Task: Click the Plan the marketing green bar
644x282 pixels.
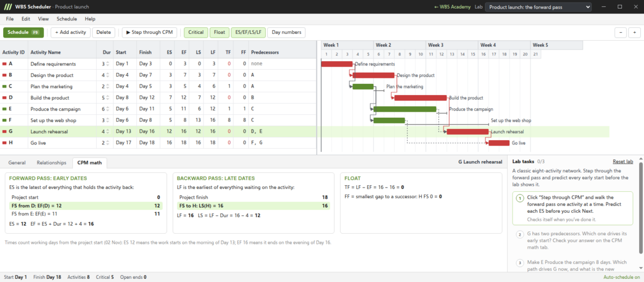Action: 363,86
